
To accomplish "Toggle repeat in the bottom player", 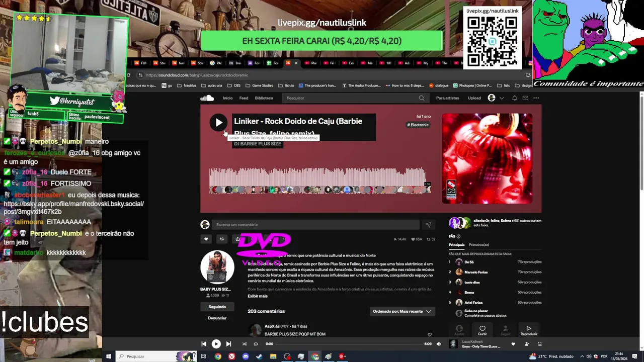I will 256,344.
